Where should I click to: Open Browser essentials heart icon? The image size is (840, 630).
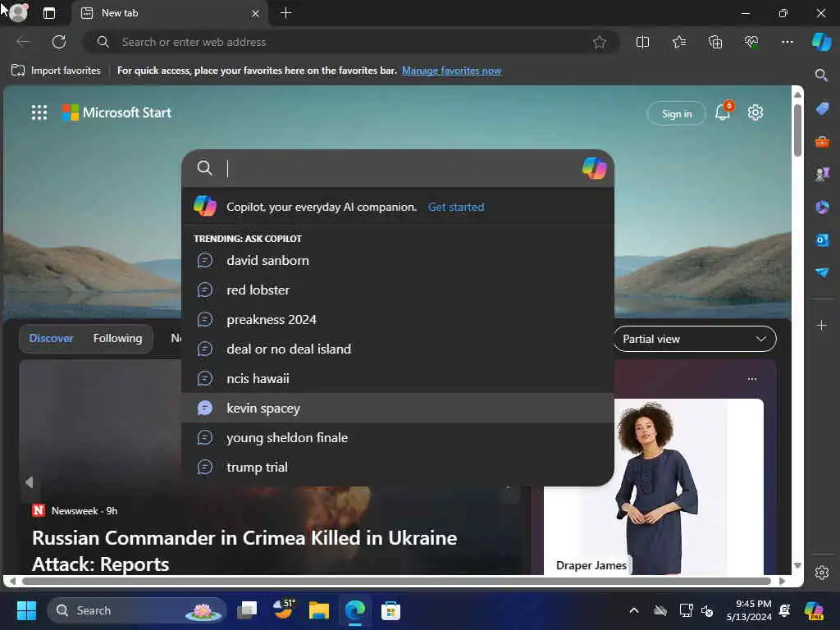pos(751,42)
